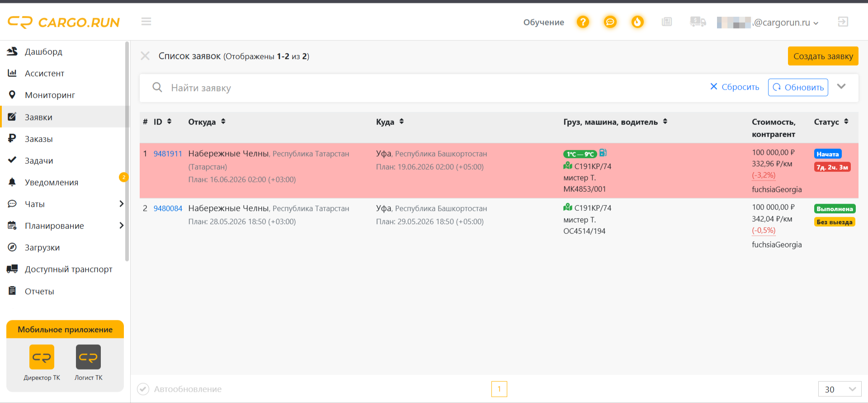The image size is (868, 403).
Task: Click the CARGO.RUN logo
Action: point(64,22)
